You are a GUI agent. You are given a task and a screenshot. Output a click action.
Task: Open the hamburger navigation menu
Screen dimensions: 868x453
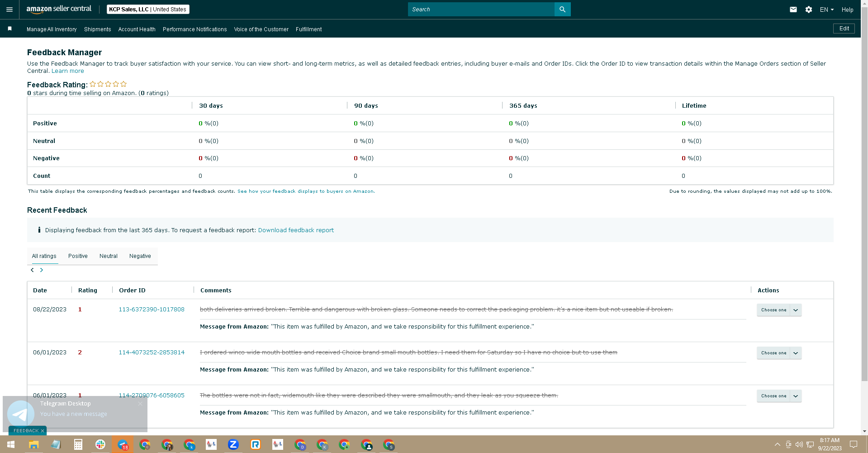tap(9, 10)
